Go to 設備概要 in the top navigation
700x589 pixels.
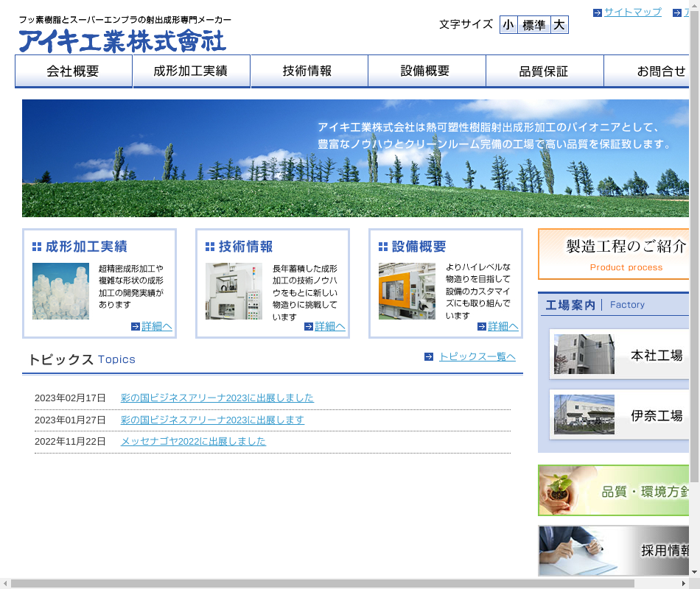point(426,71)
